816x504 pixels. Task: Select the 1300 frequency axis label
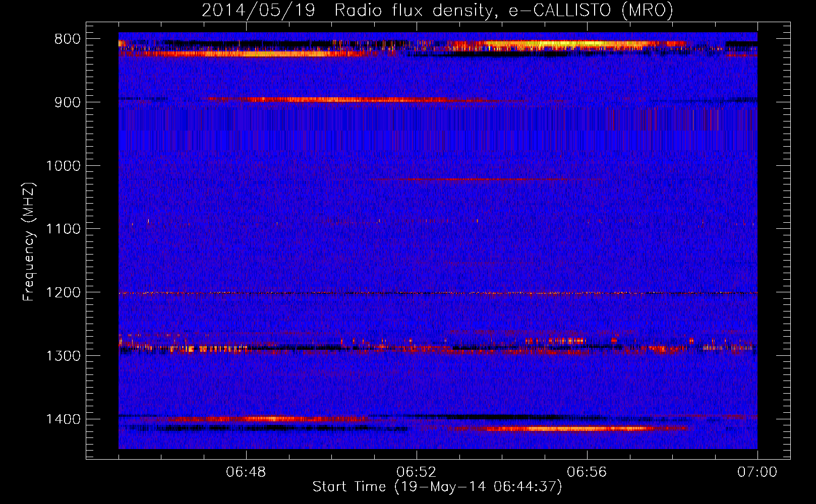(64, 356)
